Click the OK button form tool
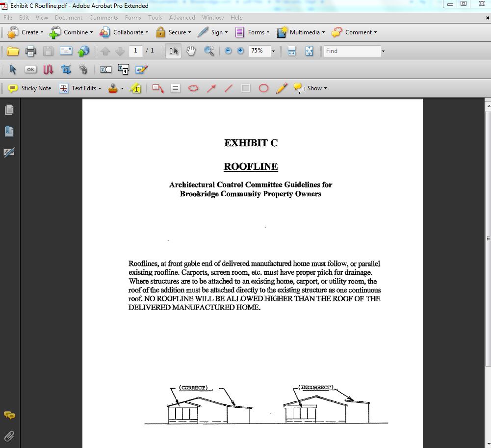The image size is (491, 448). (x=30, y=70)
